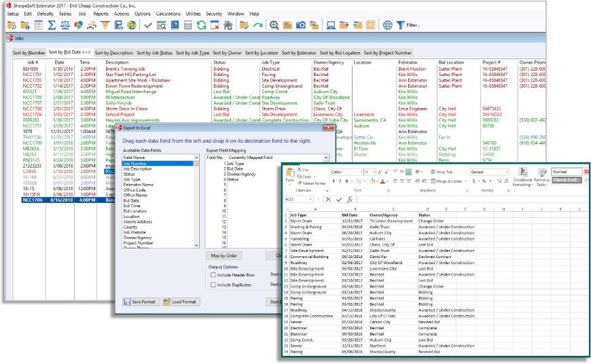Click the orange funnel toolbar icon
The width and height of the screenshot is (591, 364).
pyautogui.click(x=105, y=25)
